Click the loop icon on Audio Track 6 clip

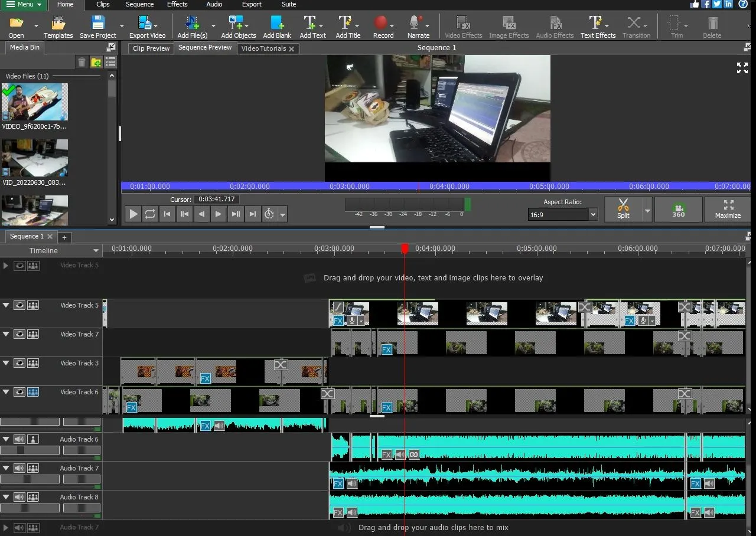(x=414, y=455)
